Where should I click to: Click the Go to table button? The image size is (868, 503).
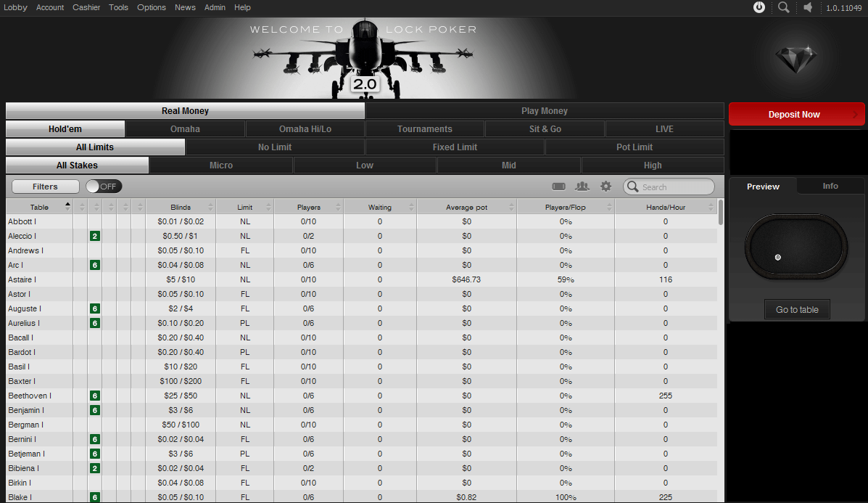coord(797,309)
